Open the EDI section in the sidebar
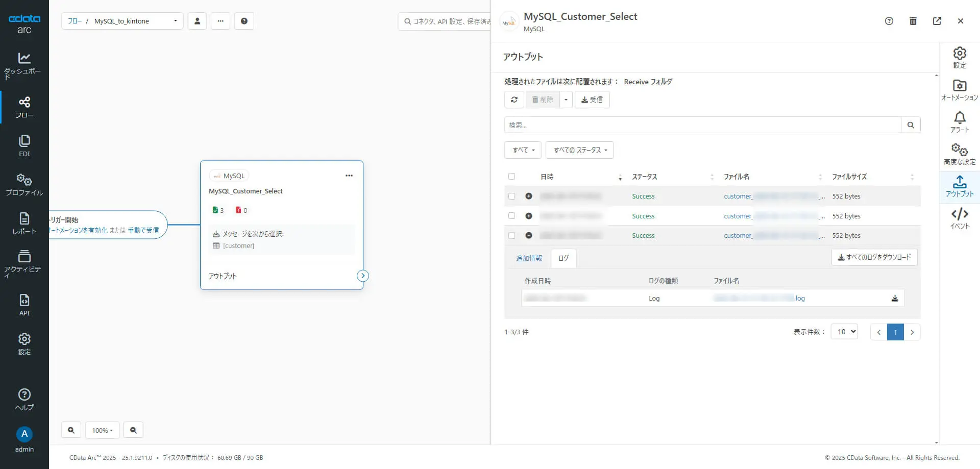This screenshot has height=469, width=980. pyautogui.click(x=24, y=146)
